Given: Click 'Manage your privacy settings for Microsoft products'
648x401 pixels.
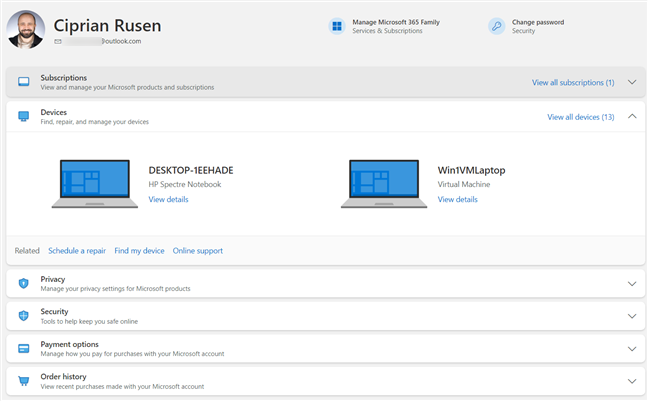Looking at the screenshot, I should pyautogui.click(x=115, y=289).
